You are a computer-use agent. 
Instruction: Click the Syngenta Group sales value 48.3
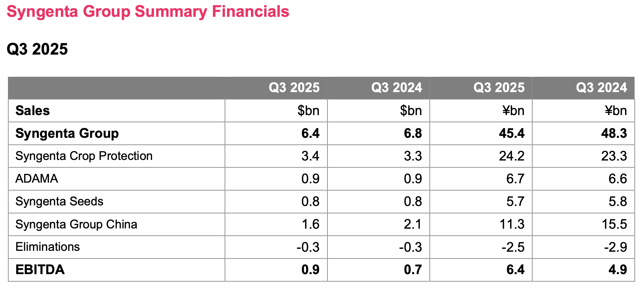[x=614, y=133]
